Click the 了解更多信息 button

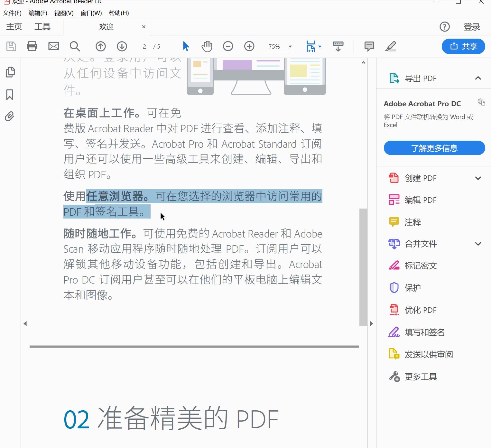tap(434, 148)
